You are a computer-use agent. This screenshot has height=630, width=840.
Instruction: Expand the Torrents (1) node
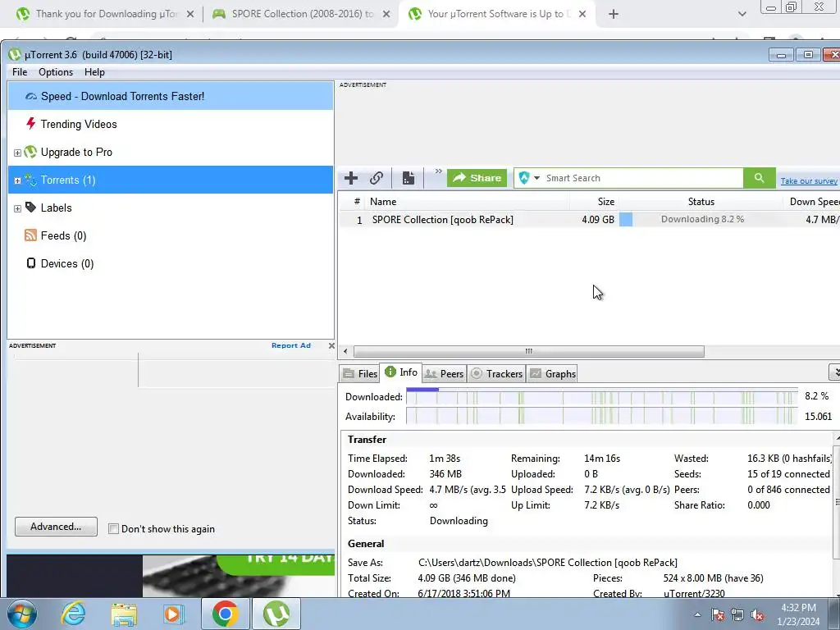click(17, 180)
